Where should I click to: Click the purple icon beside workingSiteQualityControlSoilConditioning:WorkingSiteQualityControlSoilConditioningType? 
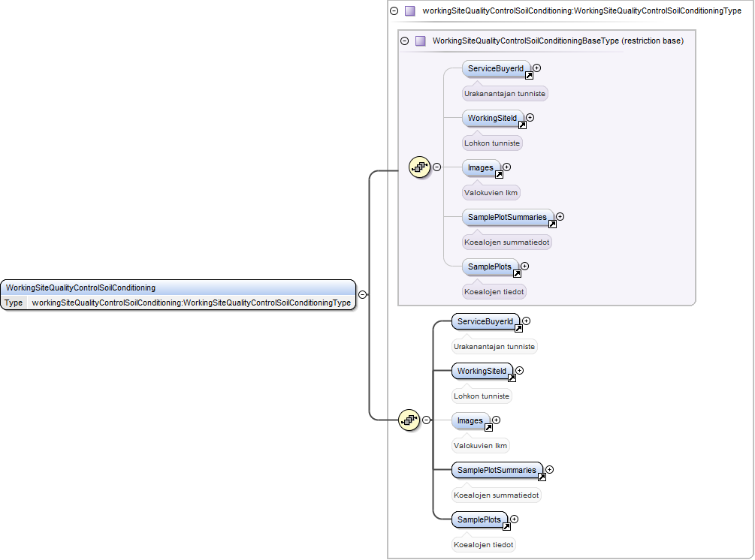(409, 11)
